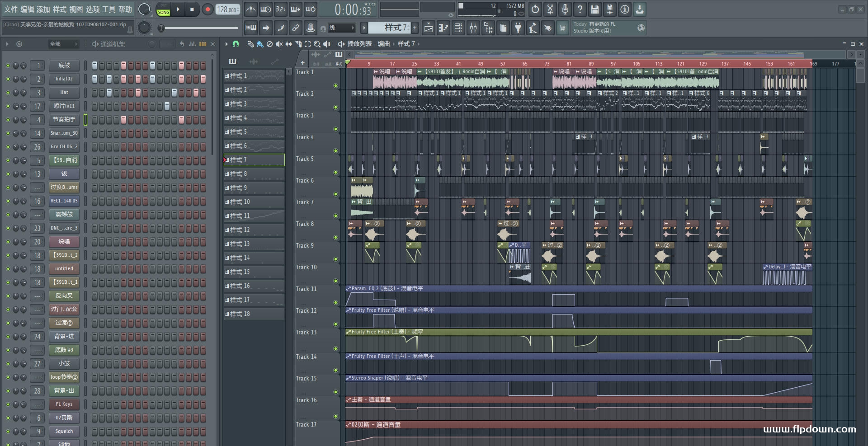Image resolution: width=868 pixels, height=446 pixels.
Task: Open the hihat02 channel button
Action: click(64, 79)
